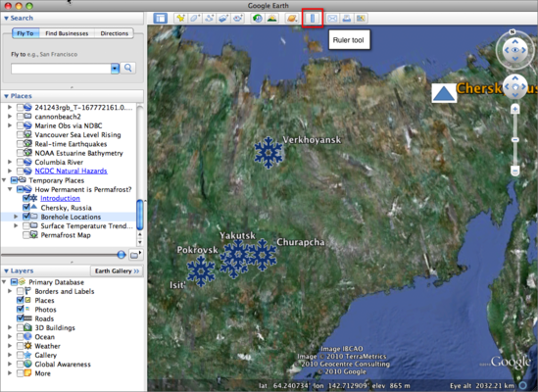Collapse the Temporary Places folder
The image size is (538, 392).
[x=4, y=180]
